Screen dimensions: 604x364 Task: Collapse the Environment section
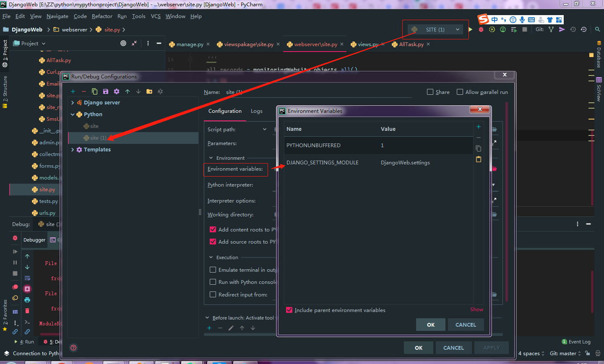point(211,158)
